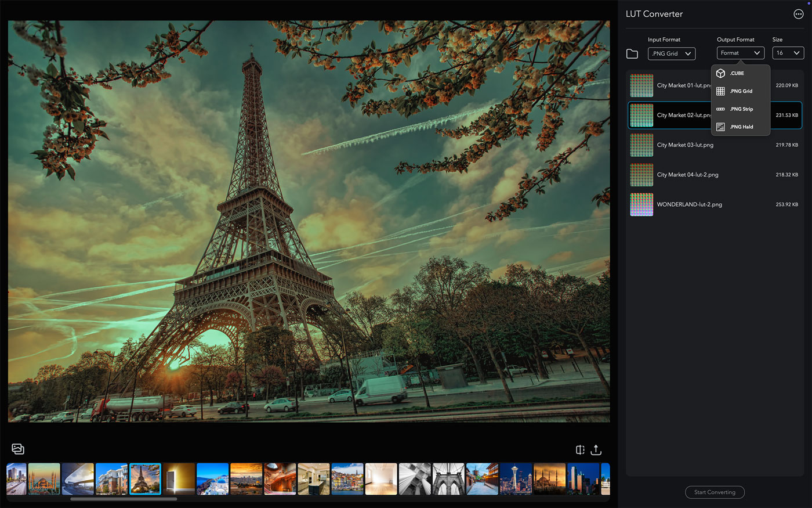This screenshot has width=812, height=508.
Task: Click the export share icon
Action: [x=596, y=450]
